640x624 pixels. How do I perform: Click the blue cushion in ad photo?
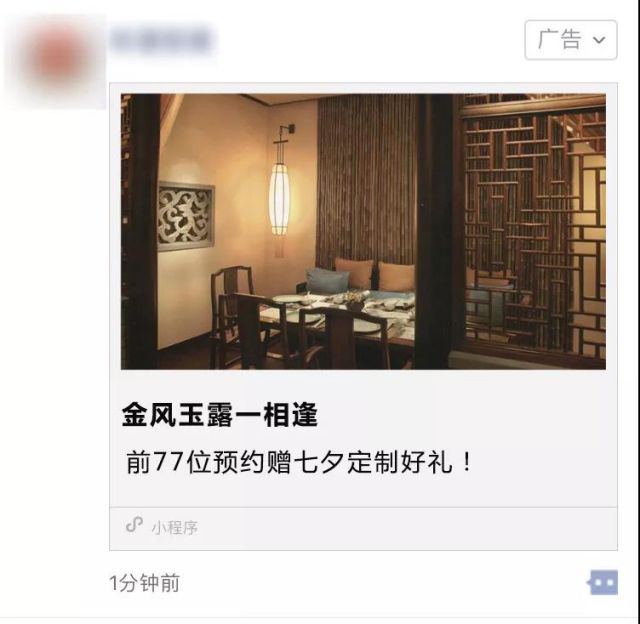[327, 280]
